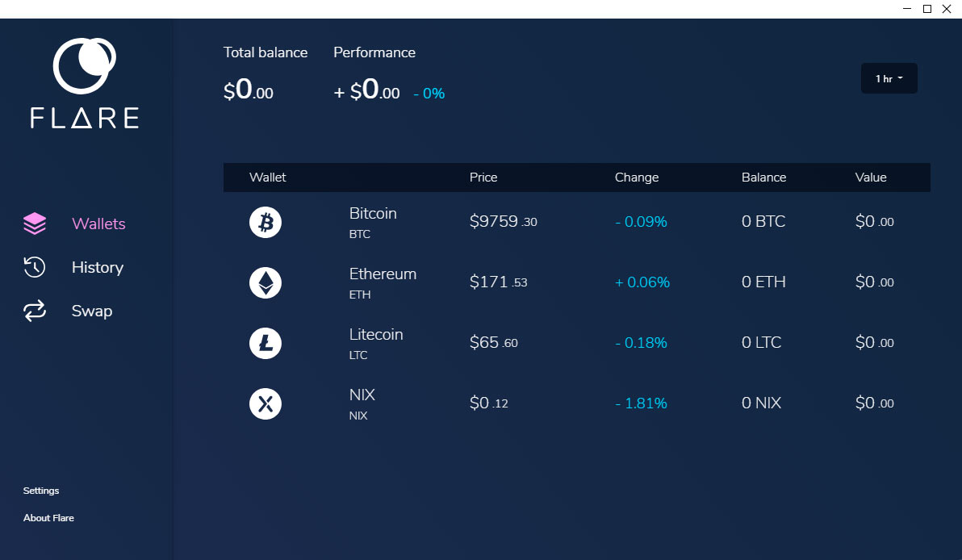This screenshot has width=962, height=560.
Task: Click the Ethereum price $171.53
Action: point(498,282)
